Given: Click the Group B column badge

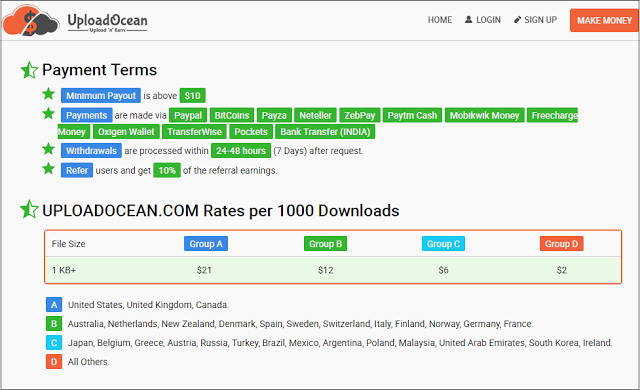Looking at the screenshot, I should 325,244.
